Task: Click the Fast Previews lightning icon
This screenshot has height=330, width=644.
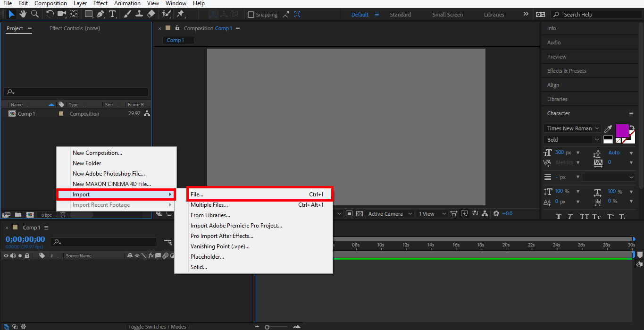Action: point(464,214)
